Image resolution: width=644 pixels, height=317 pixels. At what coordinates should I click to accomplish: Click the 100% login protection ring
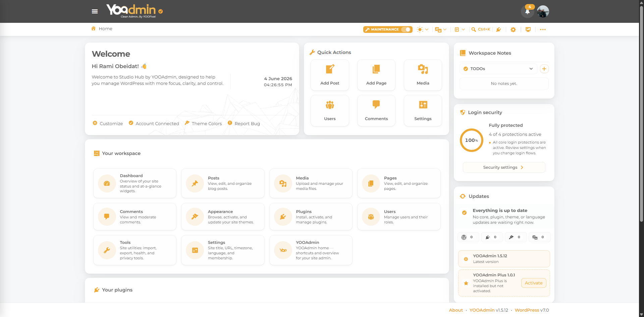[472, 140]
